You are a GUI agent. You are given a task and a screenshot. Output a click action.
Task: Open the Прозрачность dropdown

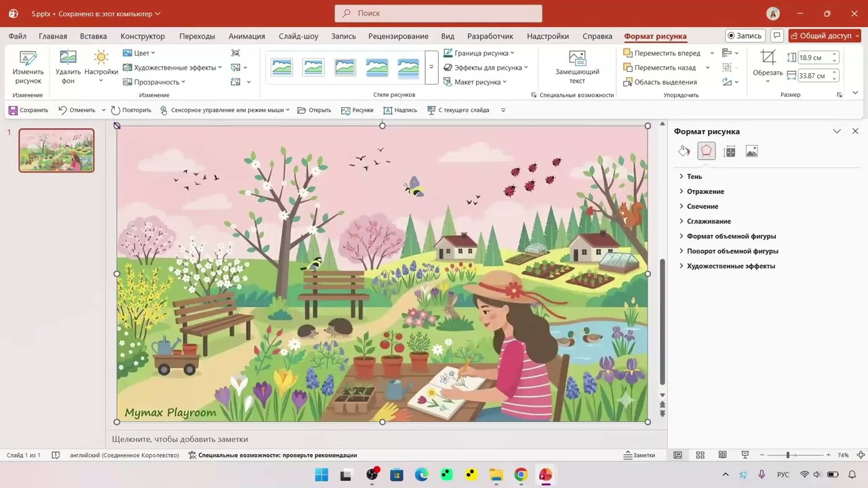pyautogui.click(x=154, y=82)
